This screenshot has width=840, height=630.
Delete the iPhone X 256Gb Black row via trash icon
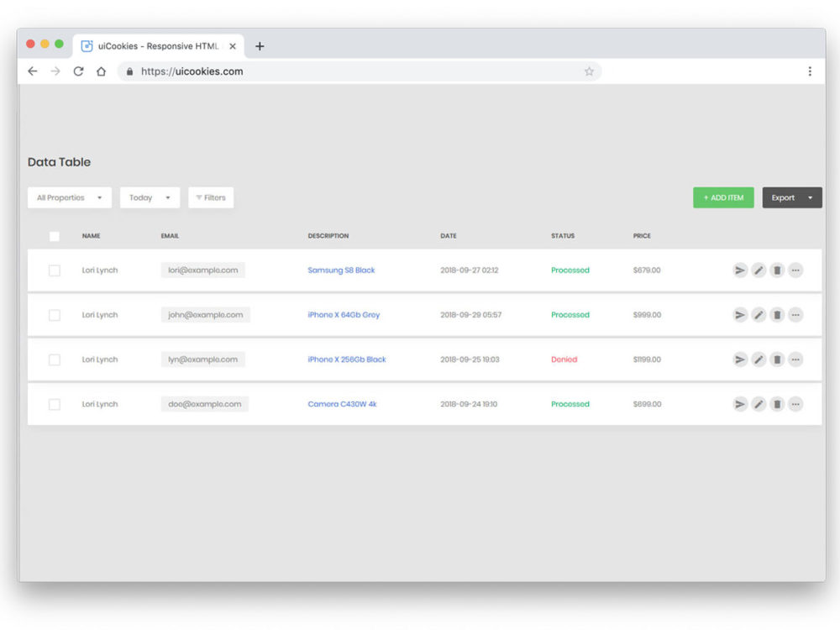[777, 360]
